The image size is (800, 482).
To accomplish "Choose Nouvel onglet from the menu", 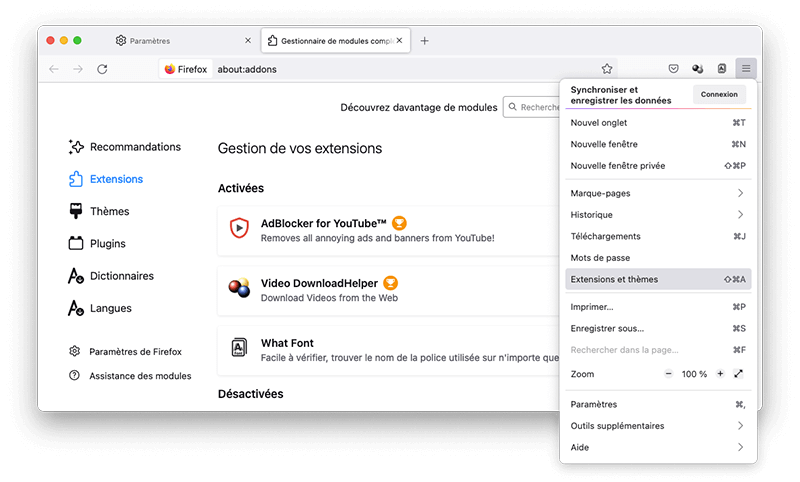I will pos(658,122).
